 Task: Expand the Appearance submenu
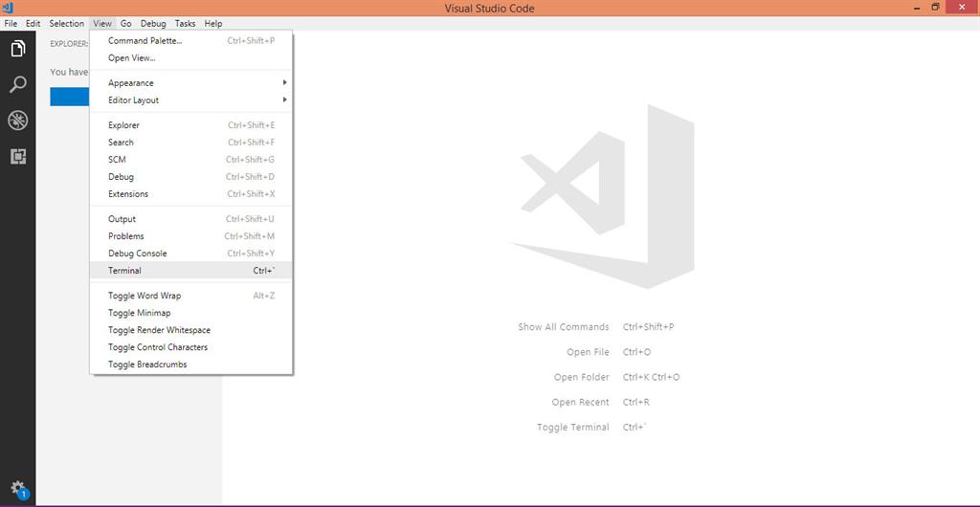191,83
